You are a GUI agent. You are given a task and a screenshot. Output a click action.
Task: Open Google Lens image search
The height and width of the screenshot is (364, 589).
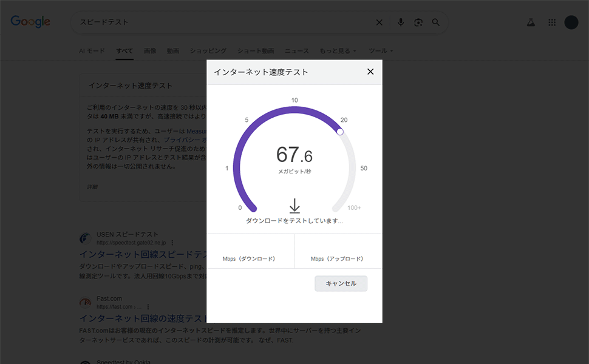click(418, 22)
